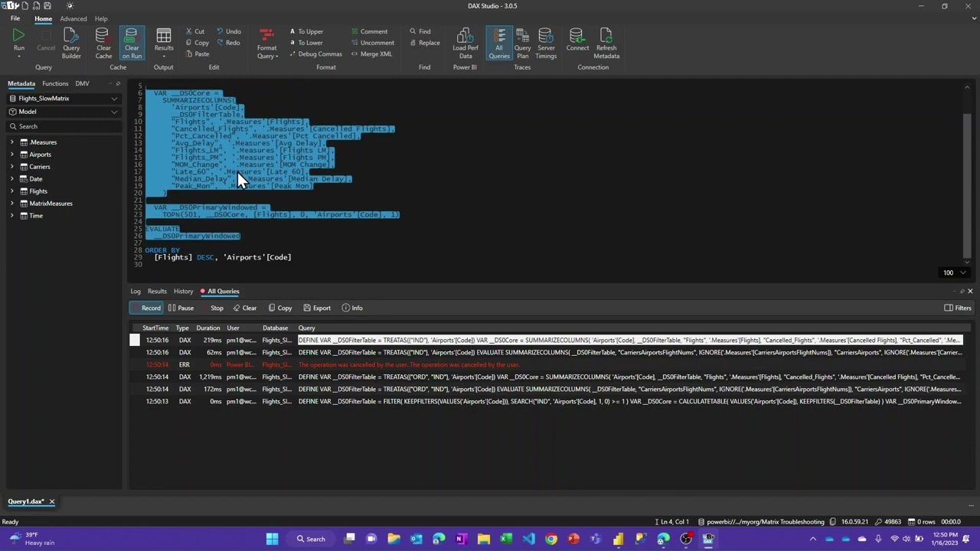Open the Results output tab
The height and width of the screenshot is (551, 980).
157,292
